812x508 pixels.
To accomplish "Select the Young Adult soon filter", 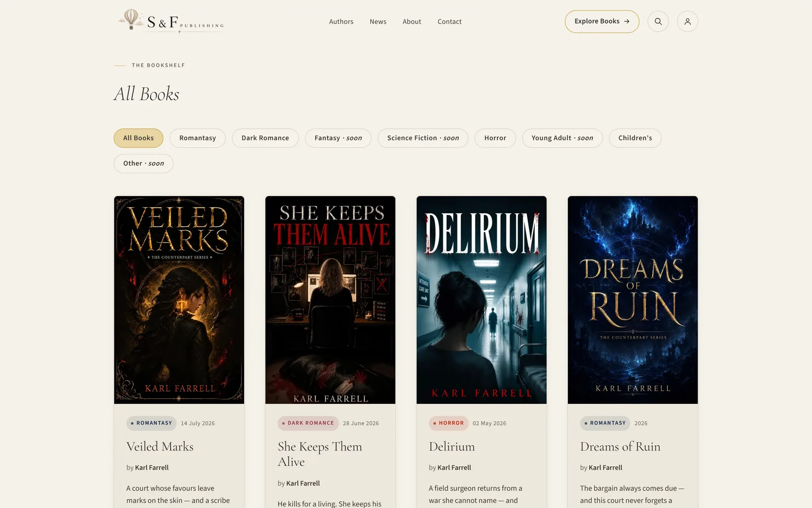I will click(x=562, y=138).
